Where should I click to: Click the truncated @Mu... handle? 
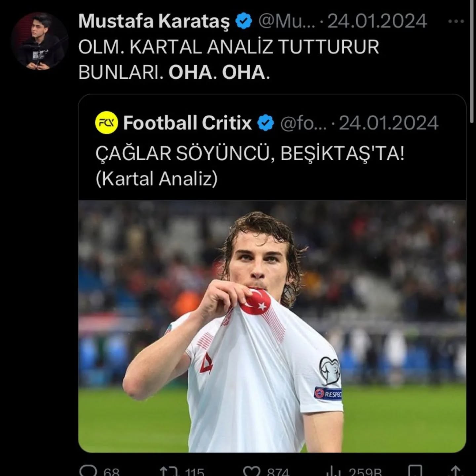287,21
